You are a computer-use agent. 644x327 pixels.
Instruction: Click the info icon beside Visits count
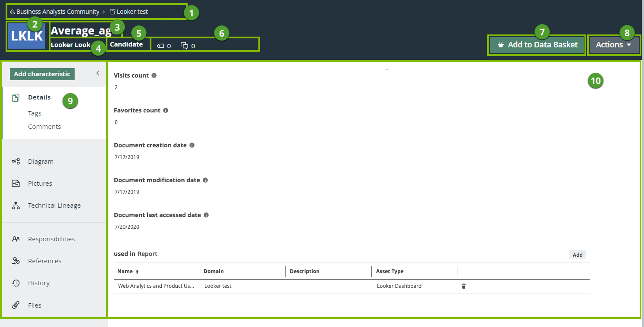pyautogui.click(x=154, y=75)
